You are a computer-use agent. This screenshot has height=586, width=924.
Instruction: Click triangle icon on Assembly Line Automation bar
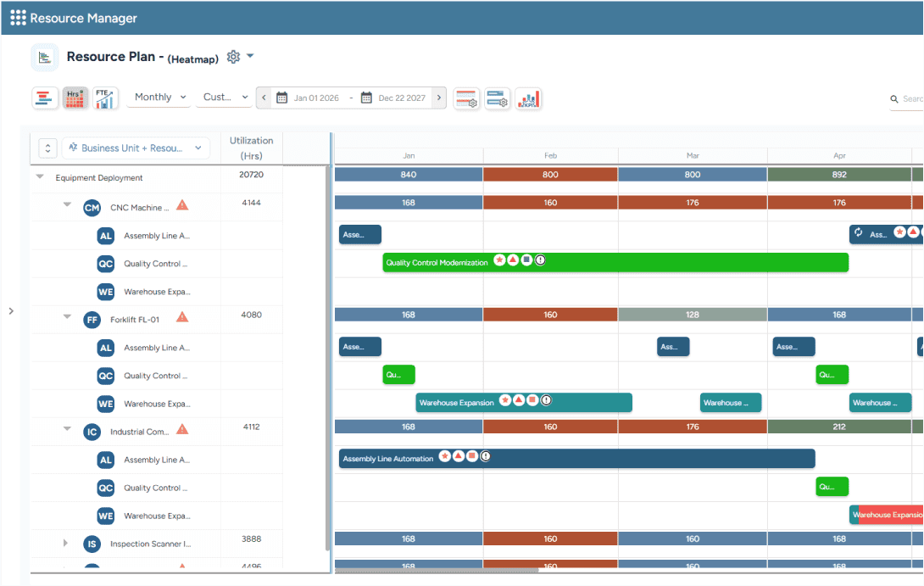(459, 456)
